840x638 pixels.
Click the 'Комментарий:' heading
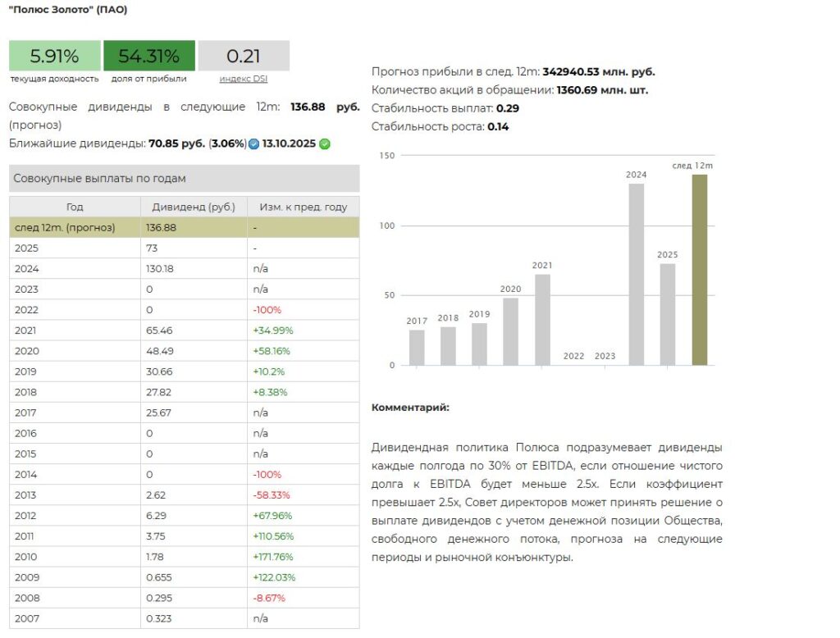point(410,408)
